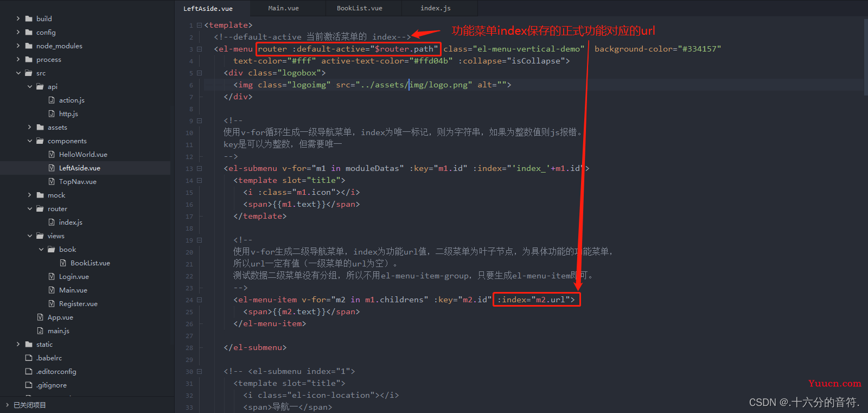Collapse the router folder chevron
This screenshot has height=413, width=868.
tap(29, 208)
